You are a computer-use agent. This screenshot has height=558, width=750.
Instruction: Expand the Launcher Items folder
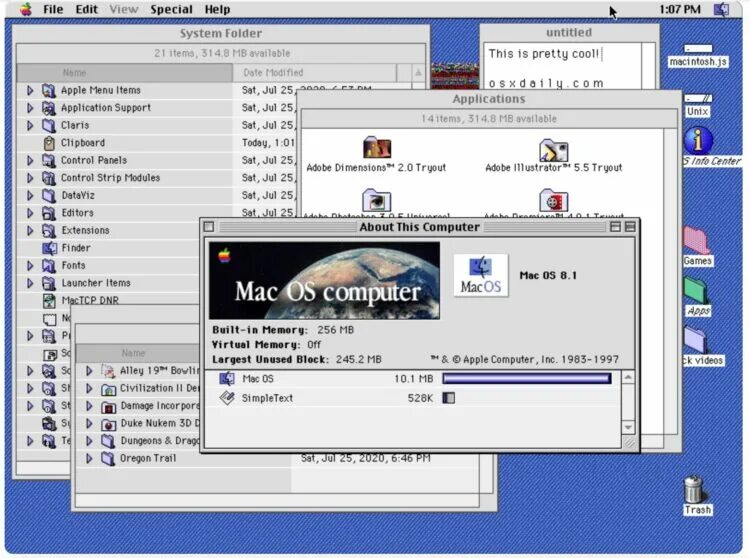(30, 283)
